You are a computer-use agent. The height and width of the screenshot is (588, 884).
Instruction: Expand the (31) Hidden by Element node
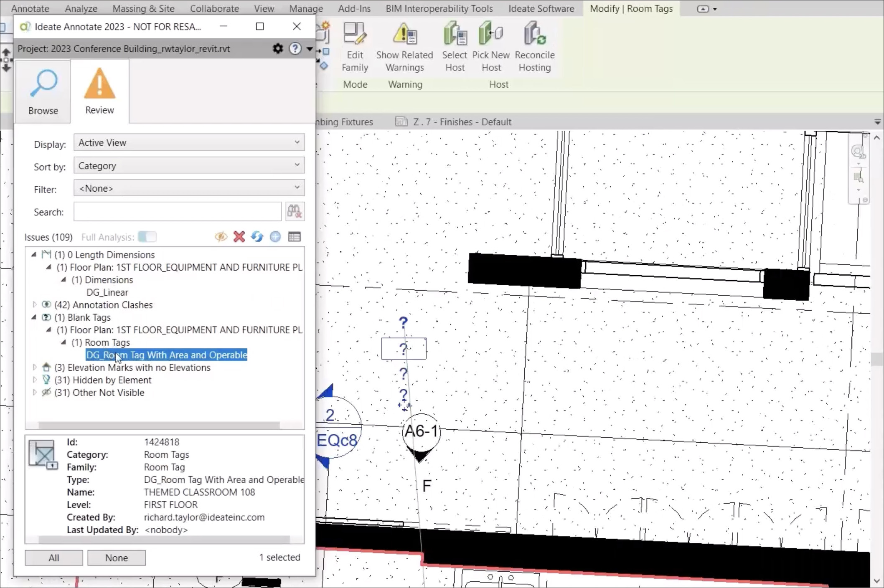point(35,380)
